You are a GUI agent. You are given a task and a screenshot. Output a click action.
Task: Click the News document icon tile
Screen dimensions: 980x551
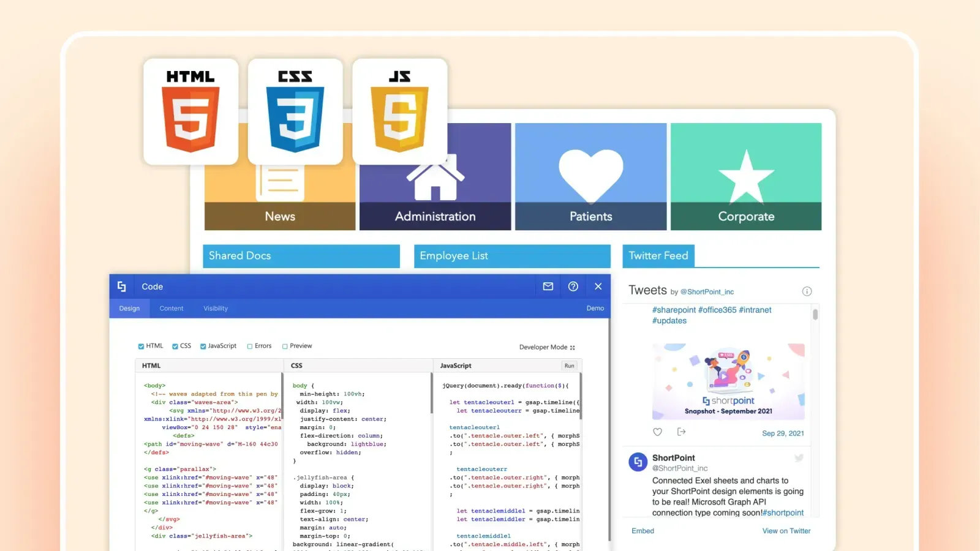[x=279, y=178]
